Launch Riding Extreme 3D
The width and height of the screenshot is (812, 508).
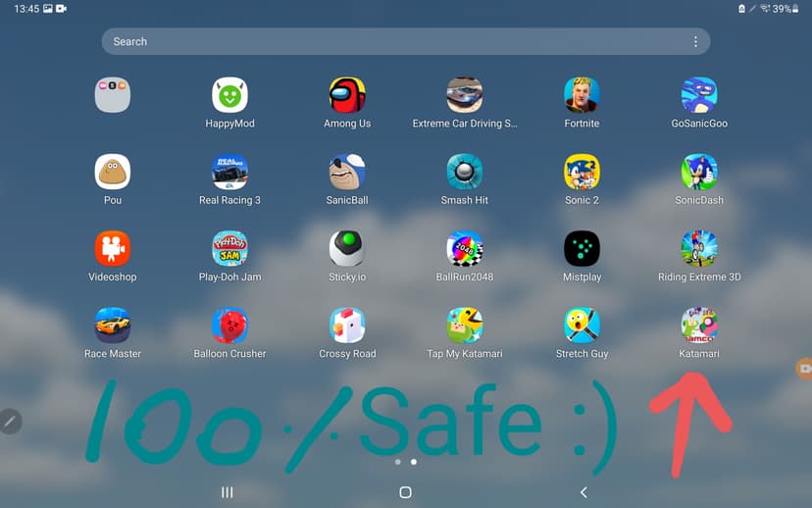(x=699, y=248)
